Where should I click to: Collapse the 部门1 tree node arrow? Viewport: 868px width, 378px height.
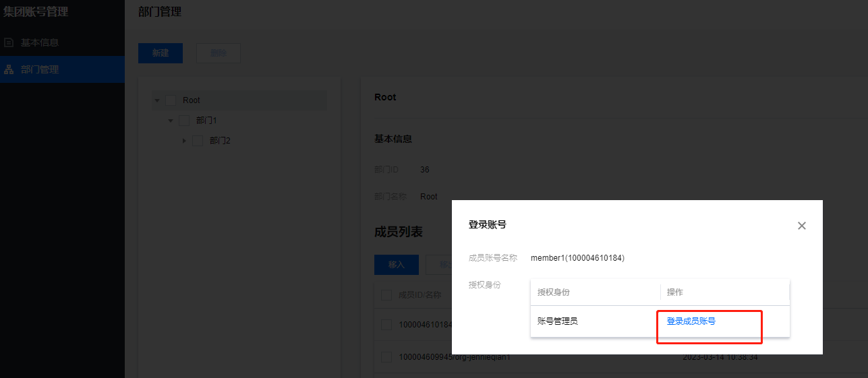tap(171, 121)
